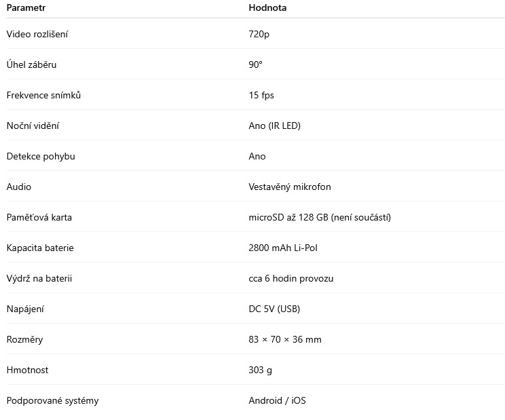Click the 83 × 70 × 36 mm value

coord(284,339)
